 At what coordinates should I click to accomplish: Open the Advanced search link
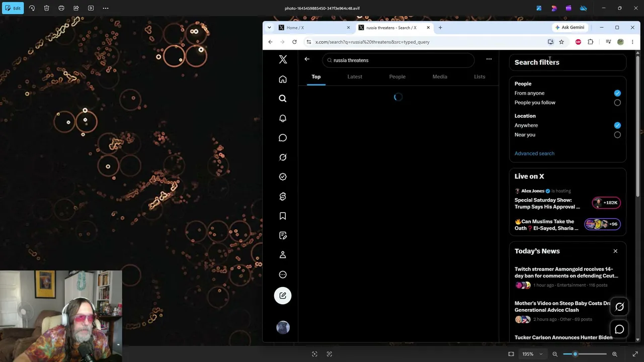534,153
